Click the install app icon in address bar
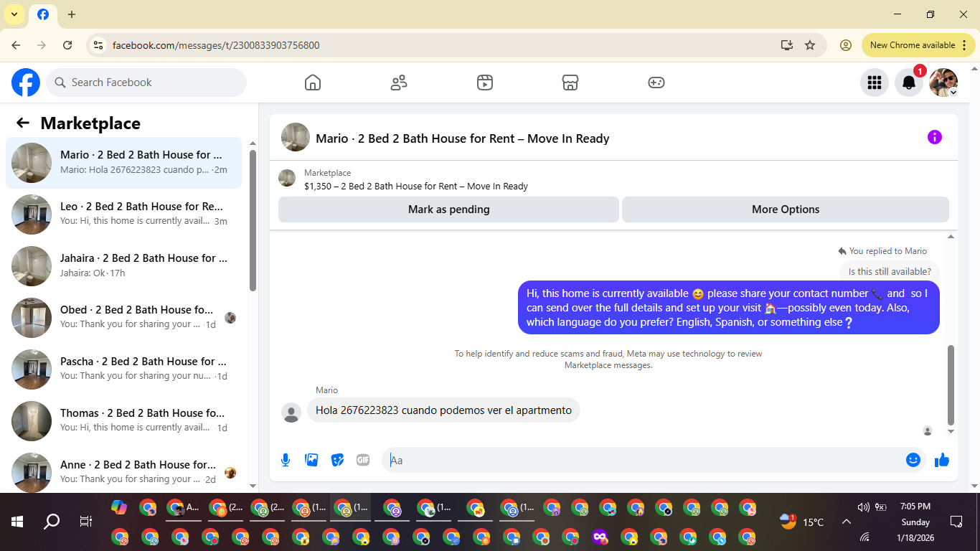The image size is (980, 551). point(787,45)
